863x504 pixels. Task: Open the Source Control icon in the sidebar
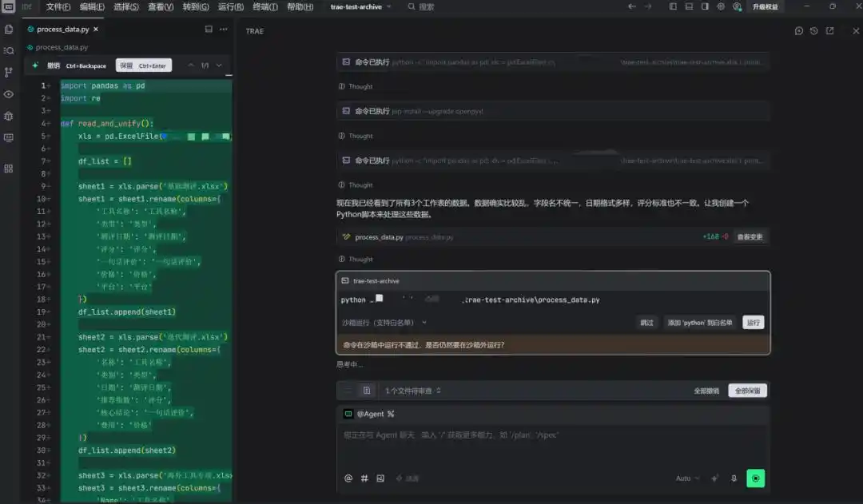[8, 72]
